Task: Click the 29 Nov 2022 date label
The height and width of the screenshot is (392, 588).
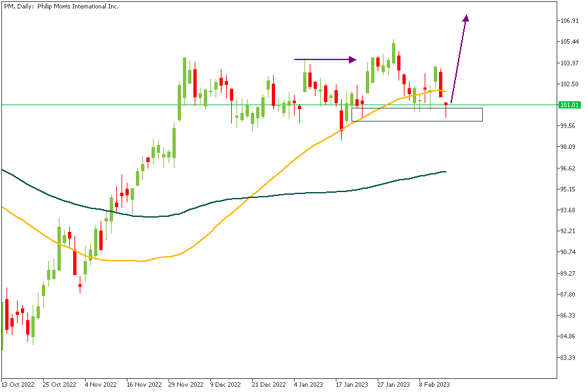Action: pyautogui.click(x=186, y=385)
